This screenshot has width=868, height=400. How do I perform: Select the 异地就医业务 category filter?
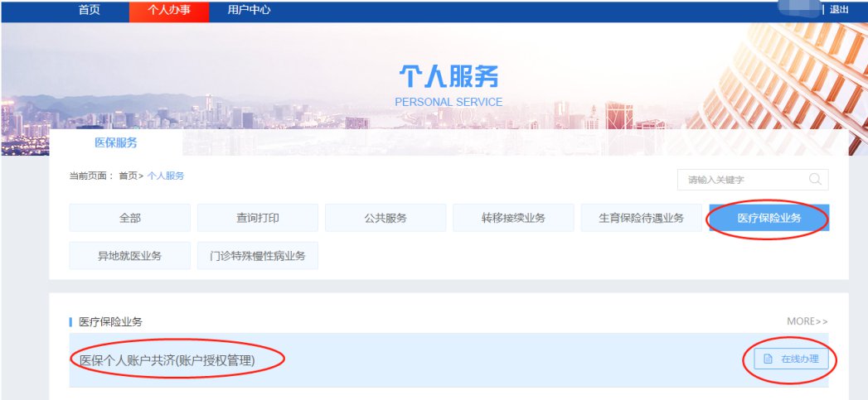tap(129, 256)
